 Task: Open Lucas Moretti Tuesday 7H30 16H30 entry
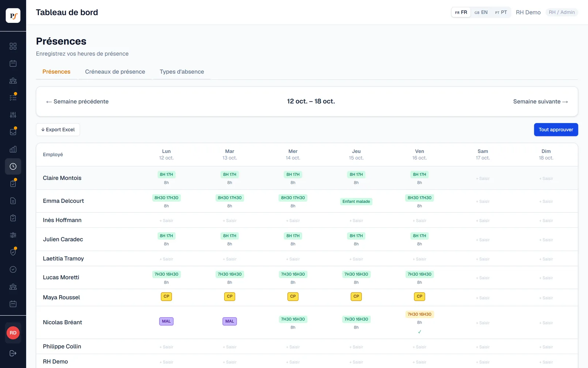click(230, 274)
